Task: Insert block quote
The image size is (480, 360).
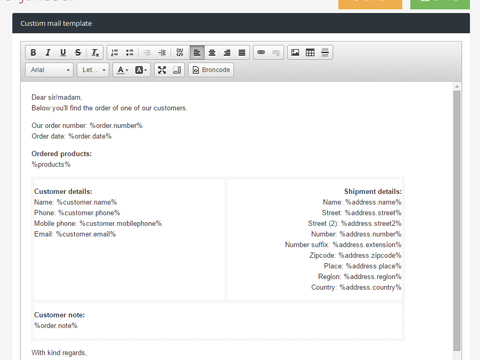Action: point(180,53)
